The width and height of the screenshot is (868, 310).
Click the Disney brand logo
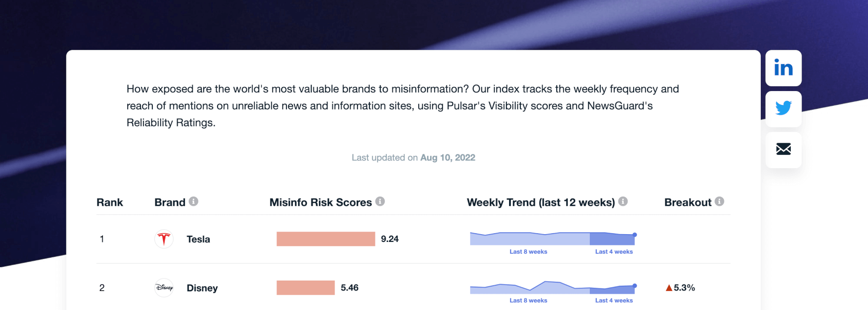coord(164,287)
